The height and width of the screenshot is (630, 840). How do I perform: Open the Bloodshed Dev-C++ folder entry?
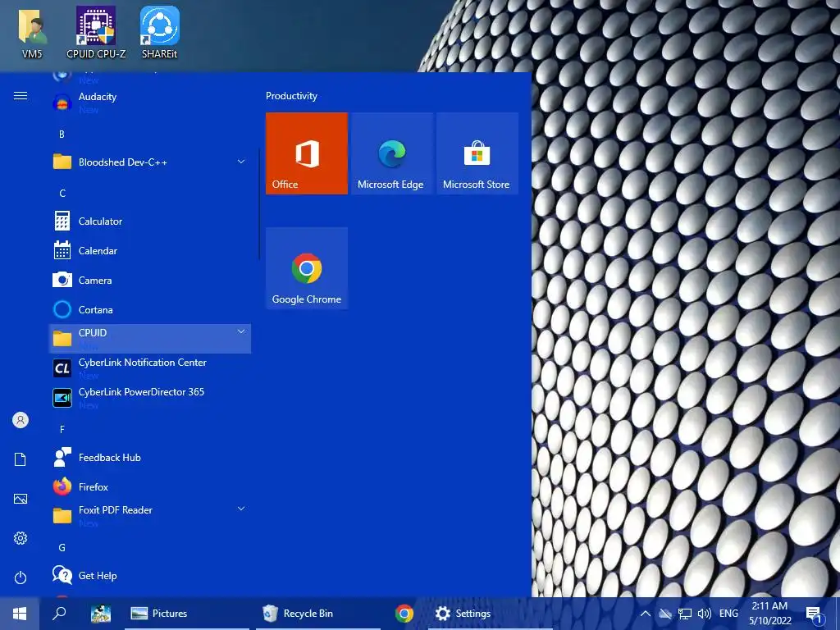150,162
